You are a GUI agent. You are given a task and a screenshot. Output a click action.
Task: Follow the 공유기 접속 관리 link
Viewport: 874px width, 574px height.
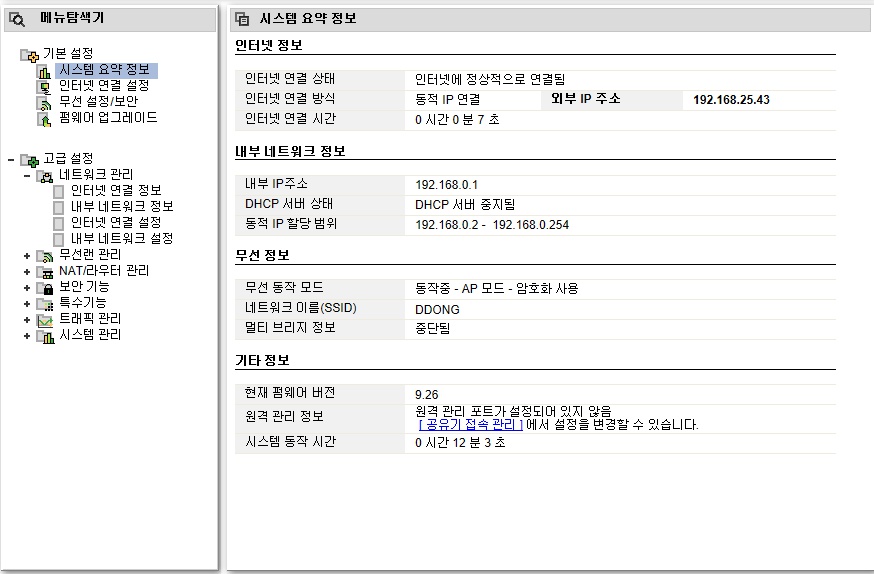[x=470, y=425]
